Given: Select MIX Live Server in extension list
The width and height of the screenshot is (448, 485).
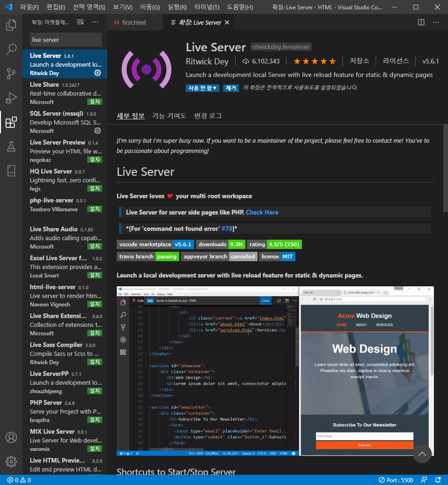Looking at the screenshot, I should 65,440.
